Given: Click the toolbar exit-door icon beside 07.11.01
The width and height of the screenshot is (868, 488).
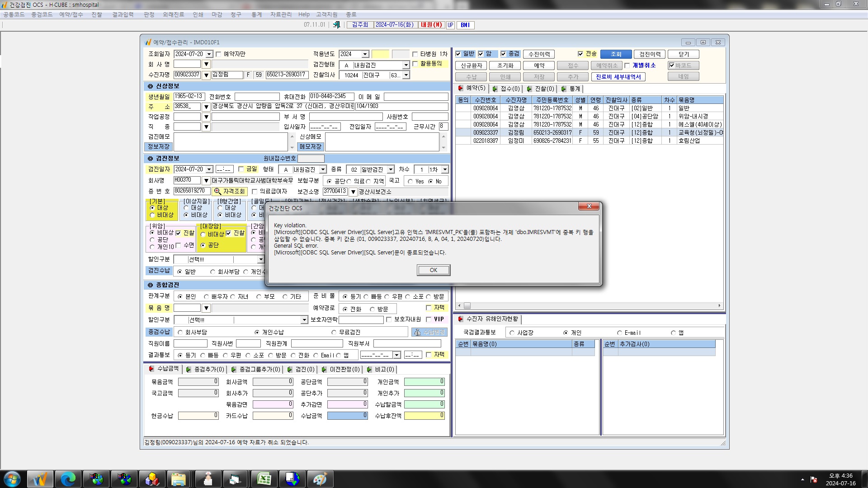Looking at the screenshot, I should pyautogui.click(x=336, y=25).
